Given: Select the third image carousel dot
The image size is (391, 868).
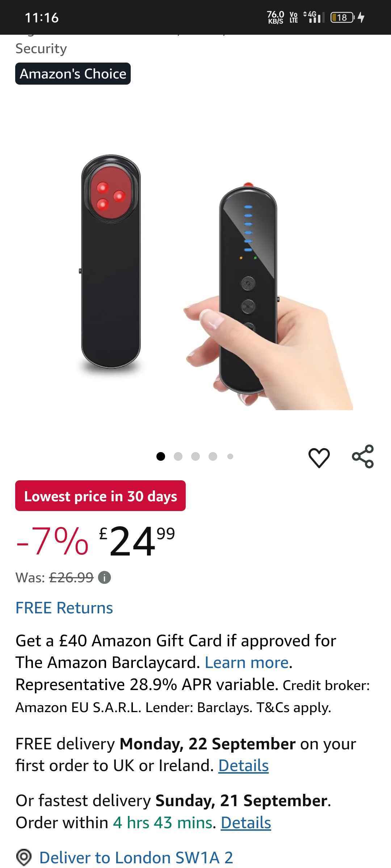Looking at the screenshot, I should click(x=195, y=456).
